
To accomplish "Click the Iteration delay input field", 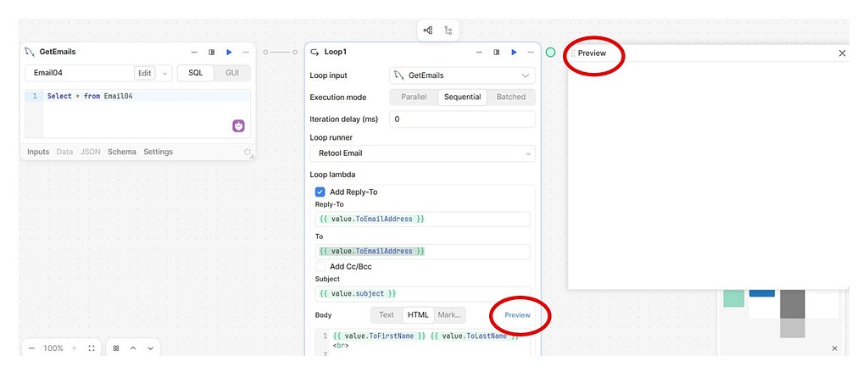I will coord(462,119).
